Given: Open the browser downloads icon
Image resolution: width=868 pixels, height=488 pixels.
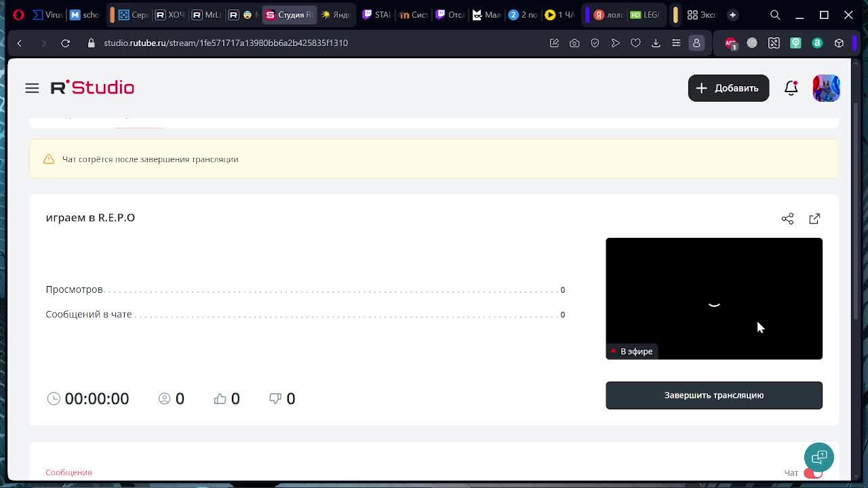Looking at the screenshot, I should click(x=656, y=43).
